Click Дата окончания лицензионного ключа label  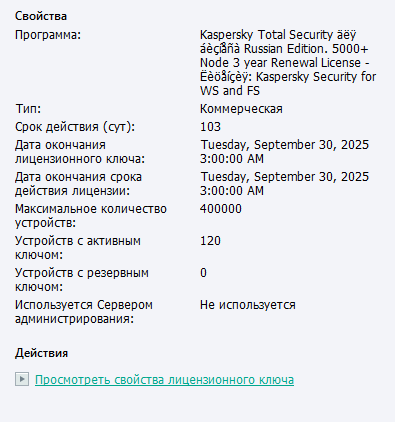click(x=80, y=152)
